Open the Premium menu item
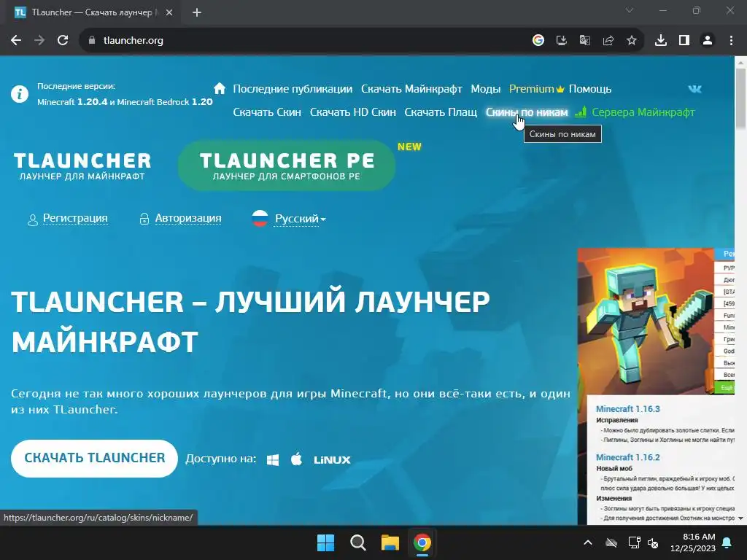Image resolution: width=747 pixels, height=560 pixels. point(536,89)
